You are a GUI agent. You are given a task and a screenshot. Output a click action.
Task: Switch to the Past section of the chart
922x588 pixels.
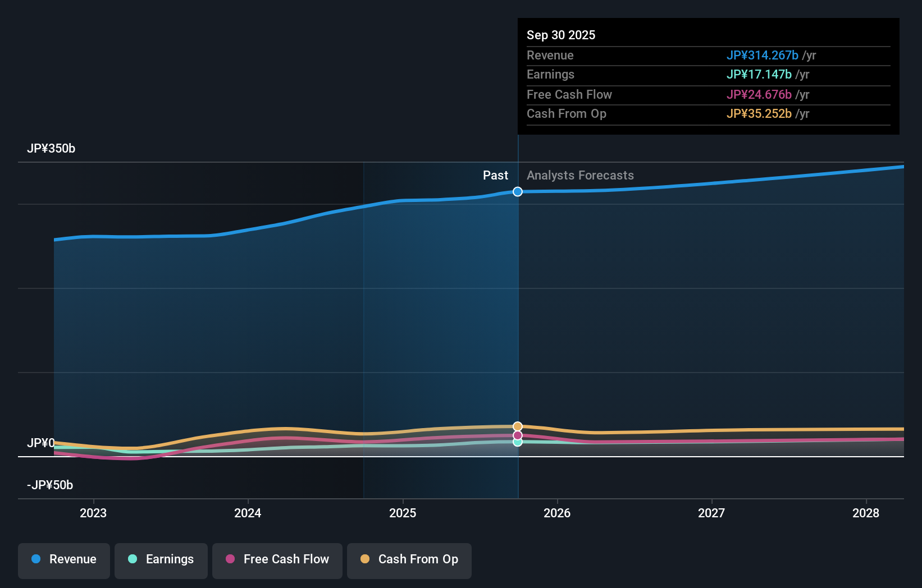495,175
